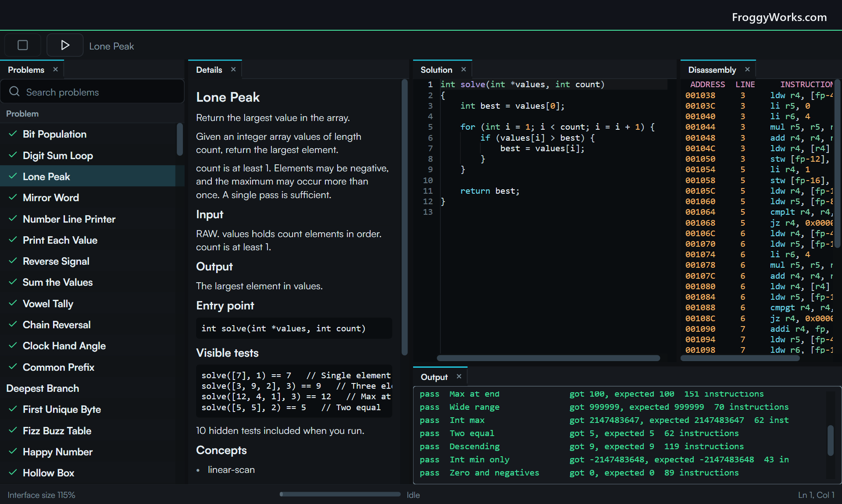Open the Vowel Tally problem
The width and height of the screenshot is (842, 504).
pos(88,304)
